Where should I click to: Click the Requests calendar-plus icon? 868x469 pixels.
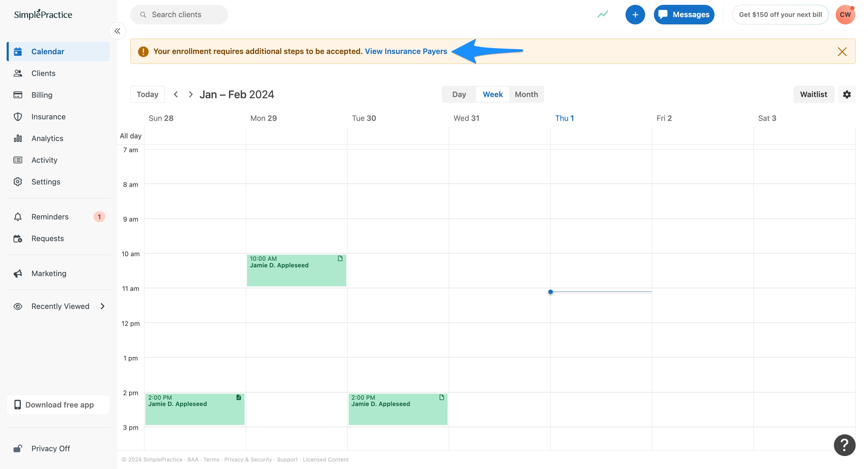(x=18, y=239)
